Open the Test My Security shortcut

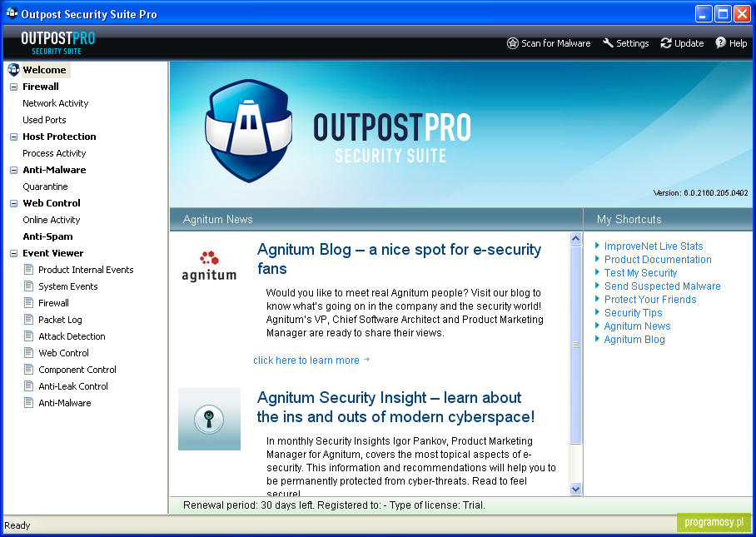click(641, 273)
